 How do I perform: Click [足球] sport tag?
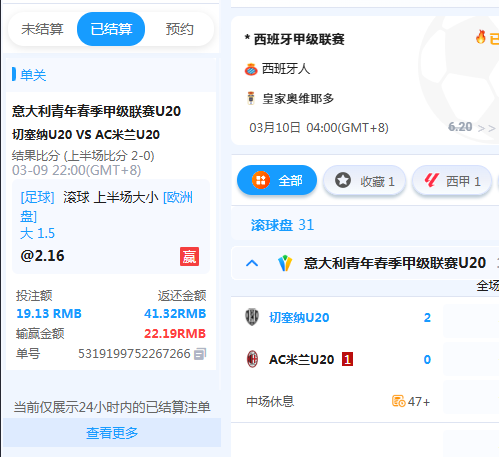pos(37,197)
